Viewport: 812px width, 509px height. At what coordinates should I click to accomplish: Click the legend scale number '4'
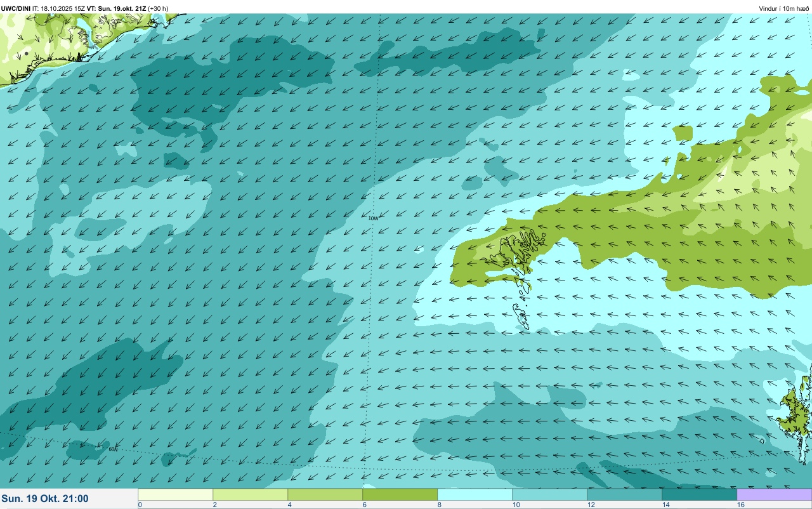[x=289, y=505]
